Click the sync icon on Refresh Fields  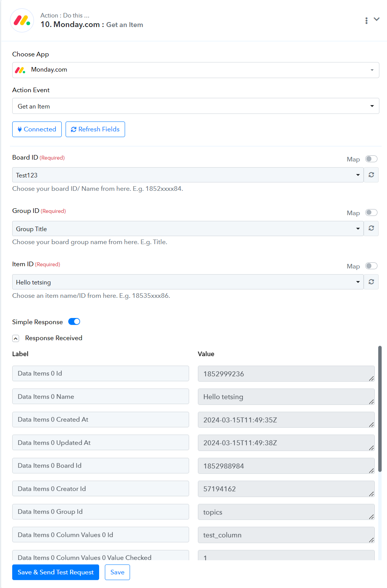[x=74, y=129]
